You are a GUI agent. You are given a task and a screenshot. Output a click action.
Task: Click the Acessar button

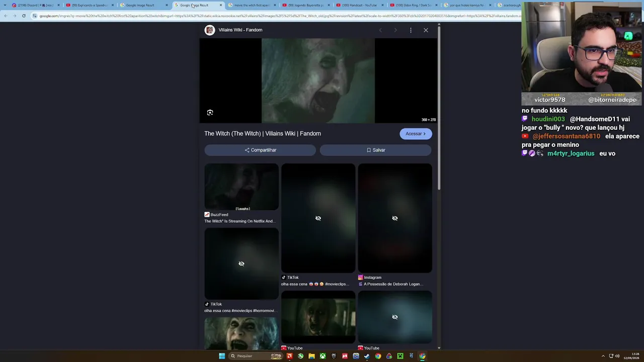point(416,134)
